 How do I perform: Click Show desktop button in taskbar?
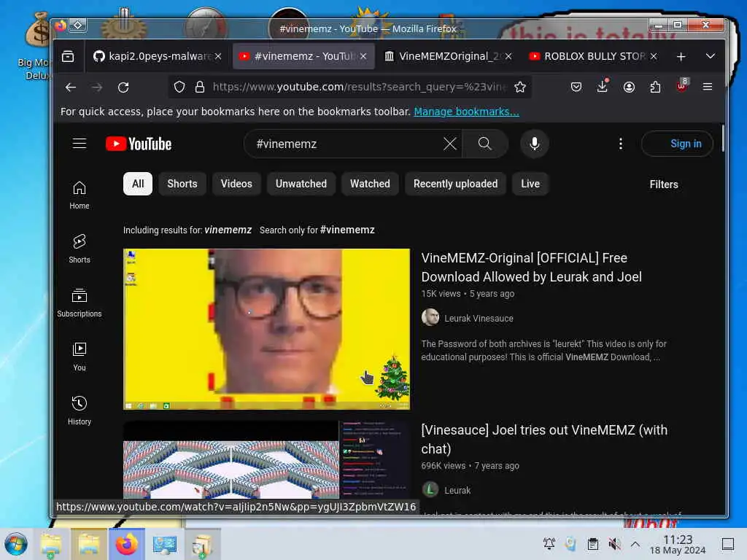point(727,544)
